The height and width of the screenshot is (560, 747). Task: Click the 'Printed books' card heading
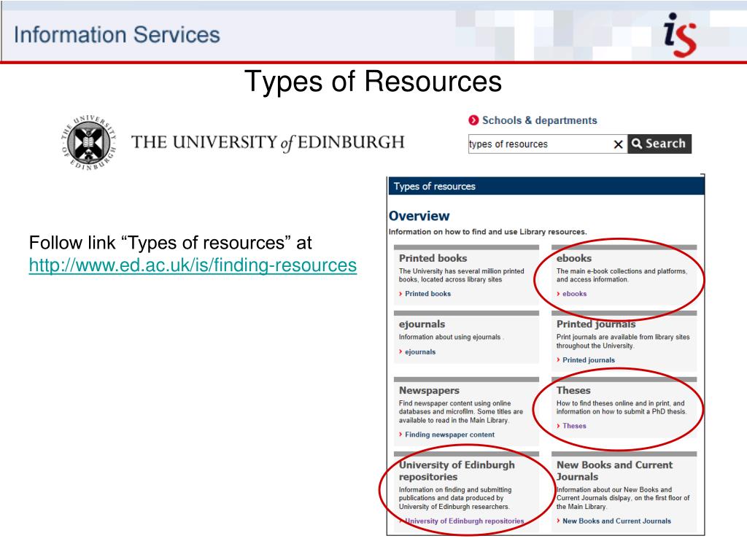point(433,258)
